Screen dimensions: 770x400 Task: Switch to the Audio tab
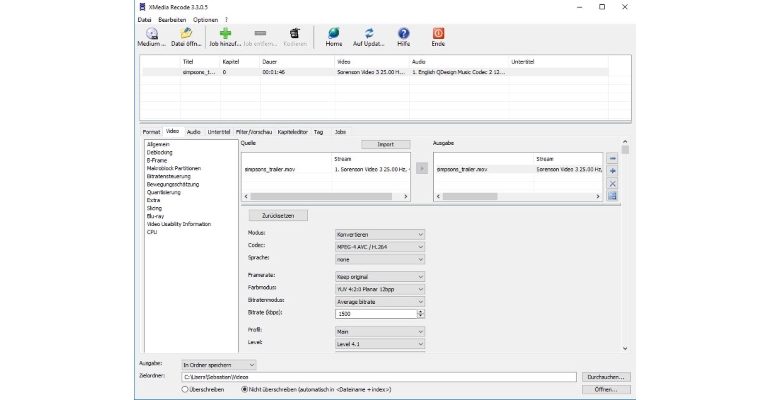tap(193, 132)
